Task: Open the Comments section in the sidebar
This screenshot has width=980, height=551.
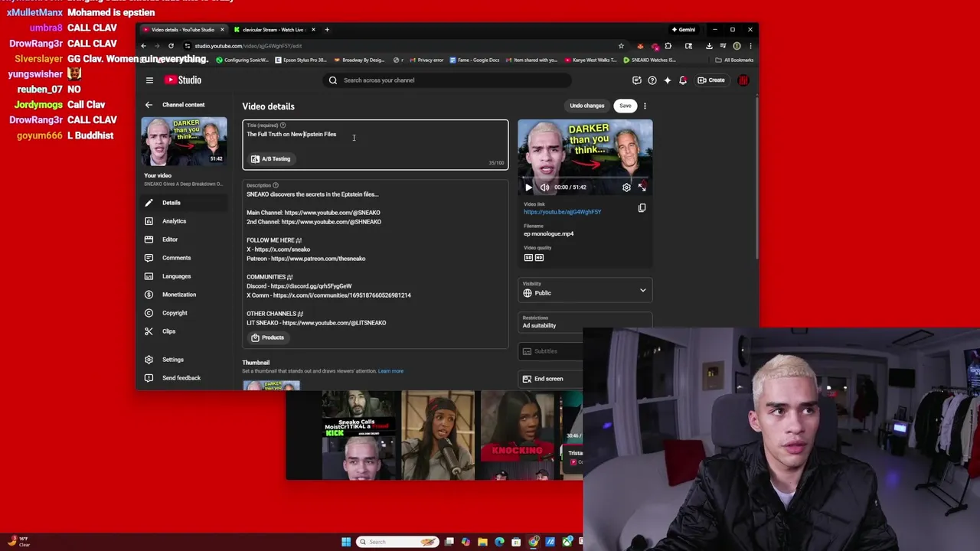Action: pos(184,258)
